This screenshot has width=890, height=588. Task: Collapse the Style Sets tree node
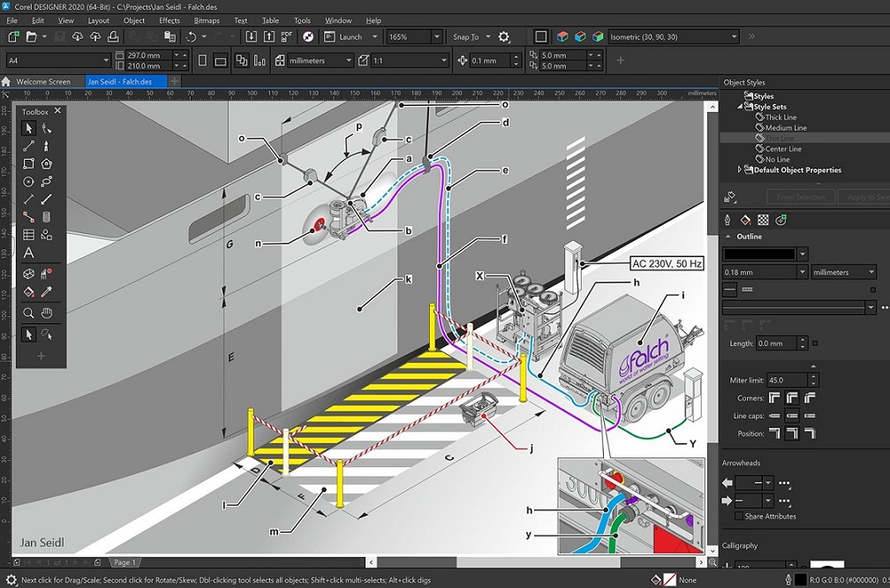741,107
